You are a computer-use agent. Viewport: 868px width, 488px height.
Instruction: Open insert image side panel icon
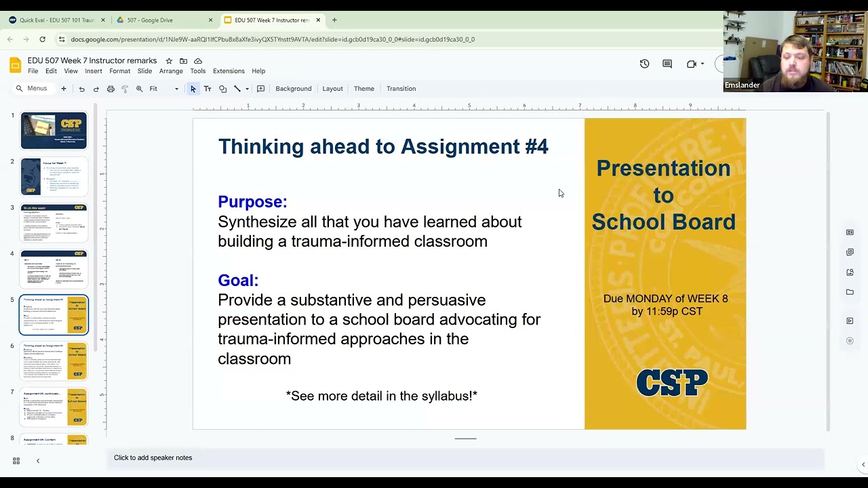[x=850, y=272]
